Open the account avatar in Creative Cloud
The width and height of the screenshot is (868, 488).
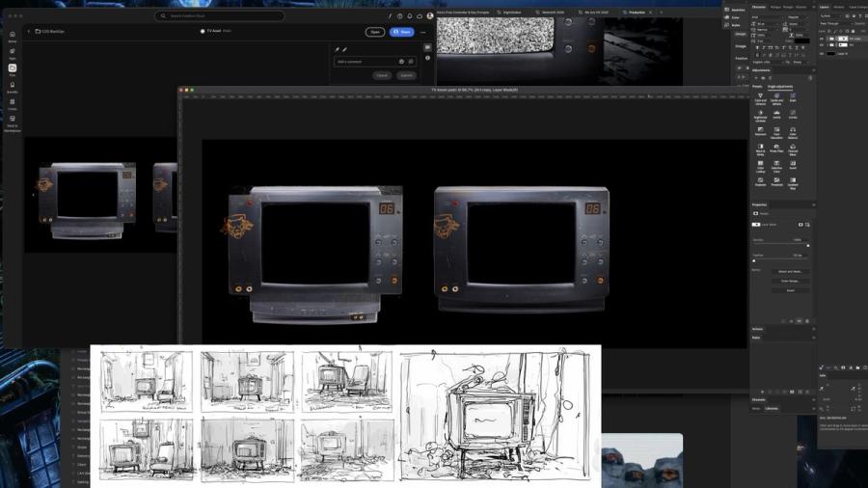430,16
